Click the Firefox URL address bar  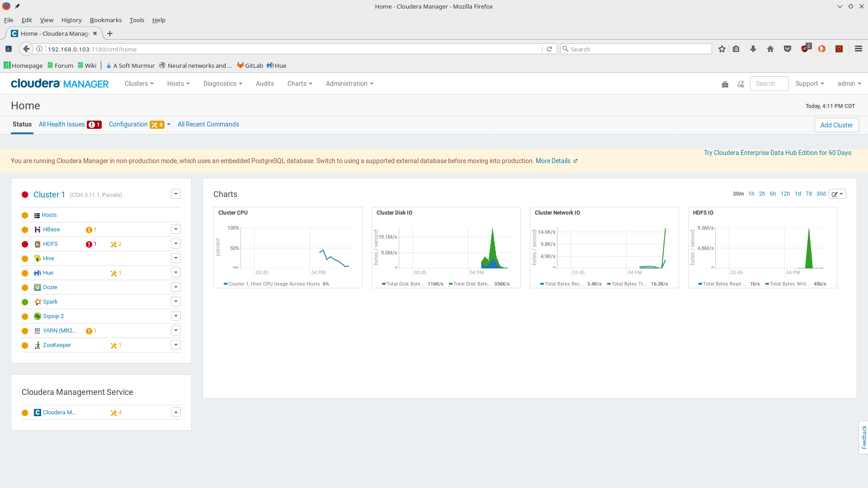tap(294, 49)
